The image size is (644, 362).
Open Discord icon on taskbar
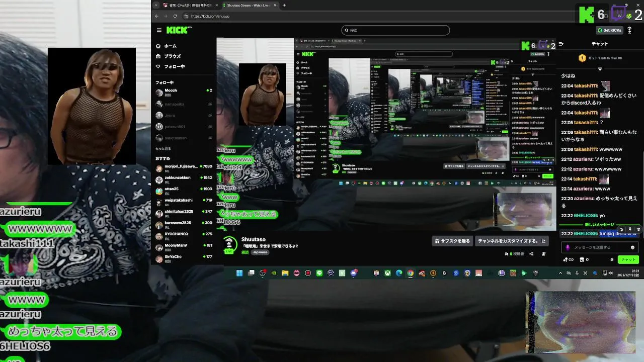(354, 273)
